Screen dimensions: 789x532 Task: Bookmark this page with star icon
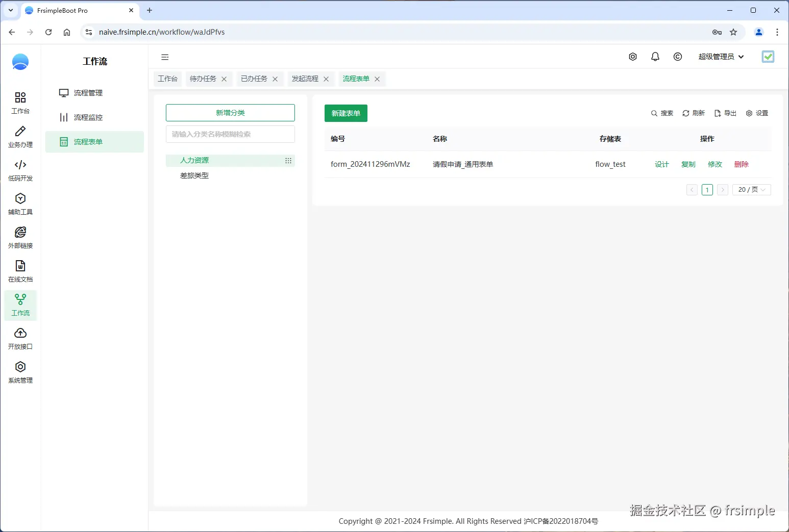pyautogui.click(x=733, y=32)
